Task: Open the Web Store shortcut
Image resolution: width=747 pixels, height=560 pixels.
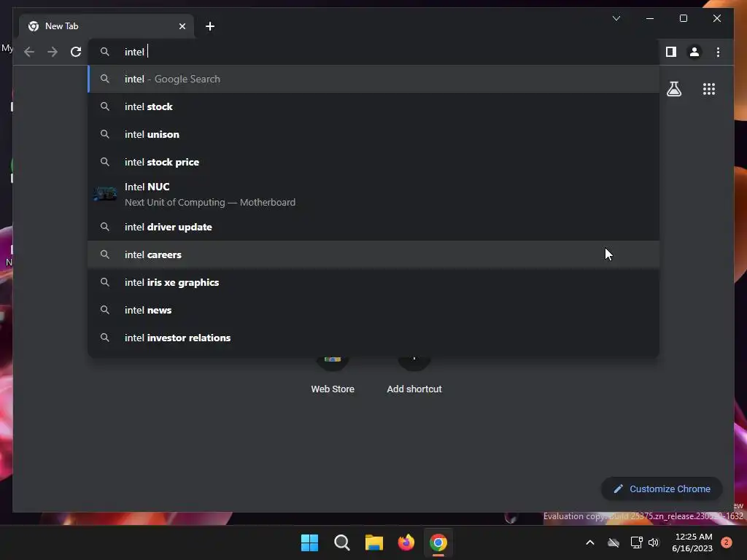Action: (x=333, y=375)
